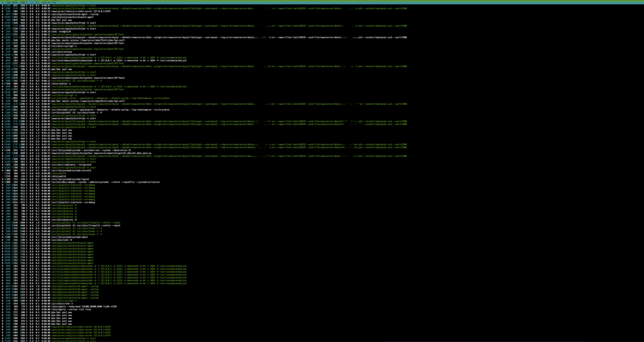This screenshot has height=342, width=644.
Task: Select the systemd-logind process row
Action: (x=70, y=179)
